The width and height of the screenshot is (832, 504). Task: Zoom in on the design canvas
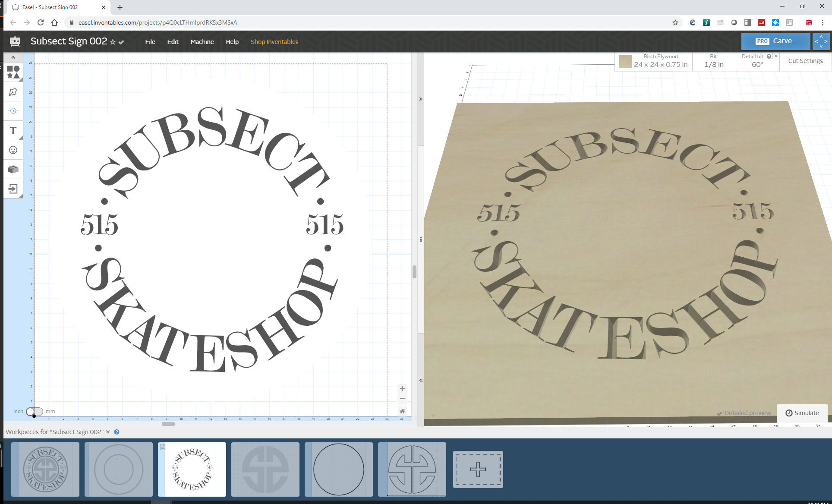402,389
